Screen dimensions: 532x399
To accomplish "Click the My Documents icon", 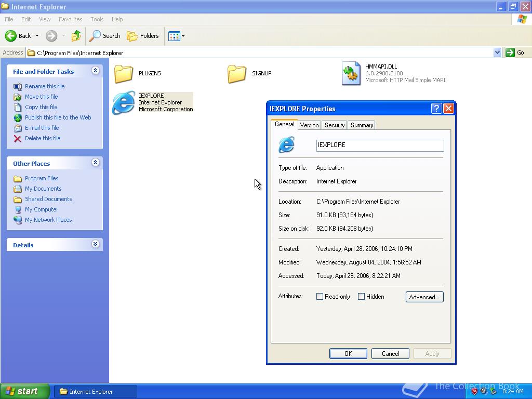I will pos(18,189).
